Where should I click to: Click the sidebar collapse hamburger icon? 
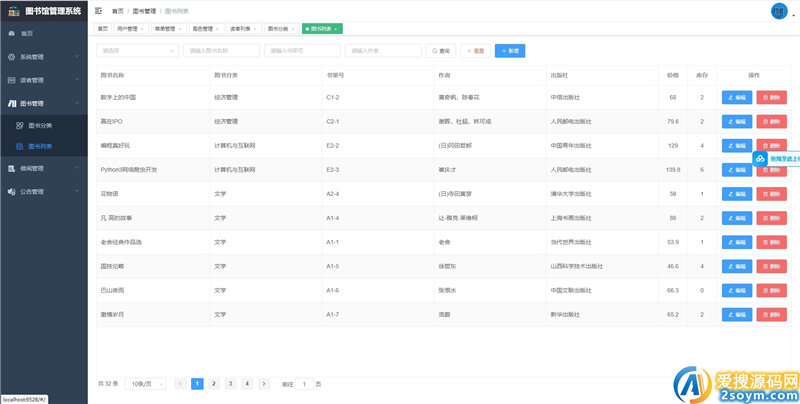(98, 10)
